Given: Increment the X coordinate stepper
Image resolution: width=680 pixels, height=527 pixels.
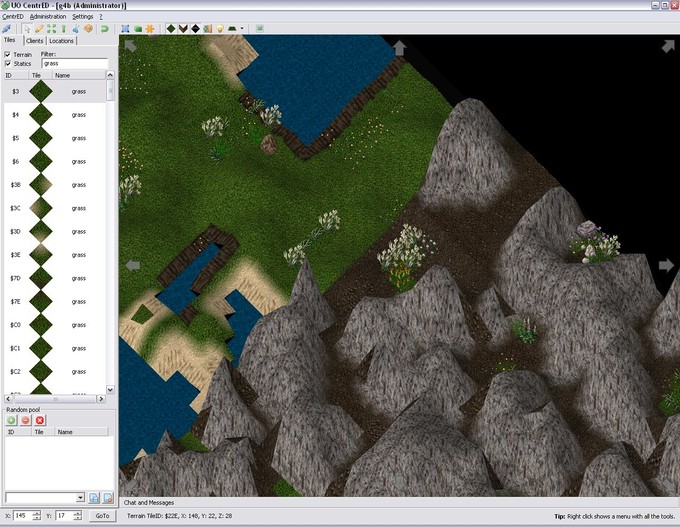Looking at the screenshot, I should [x=37, y=512].
